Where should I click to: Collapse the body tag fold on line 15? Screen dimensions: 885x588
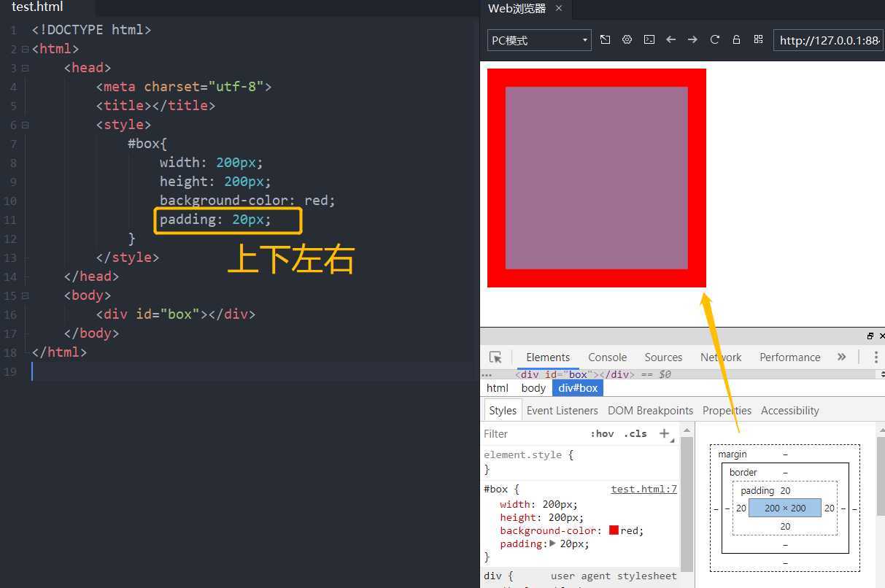[25, 295]
